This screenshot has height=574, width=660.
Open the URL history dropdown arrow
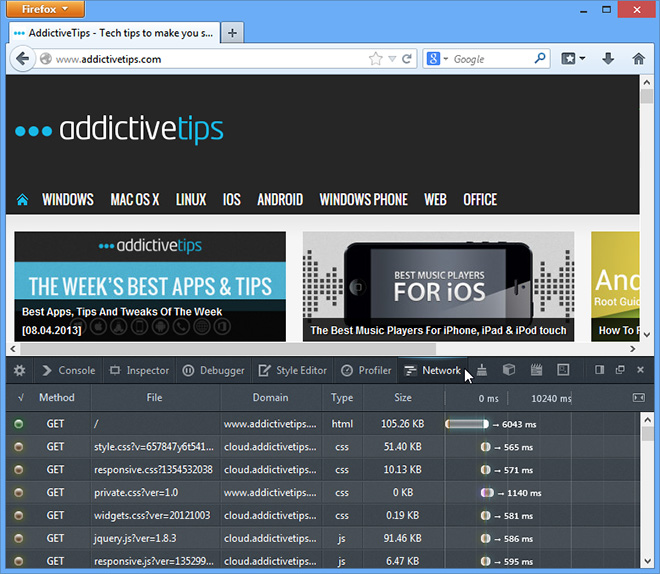pos(392,59)
